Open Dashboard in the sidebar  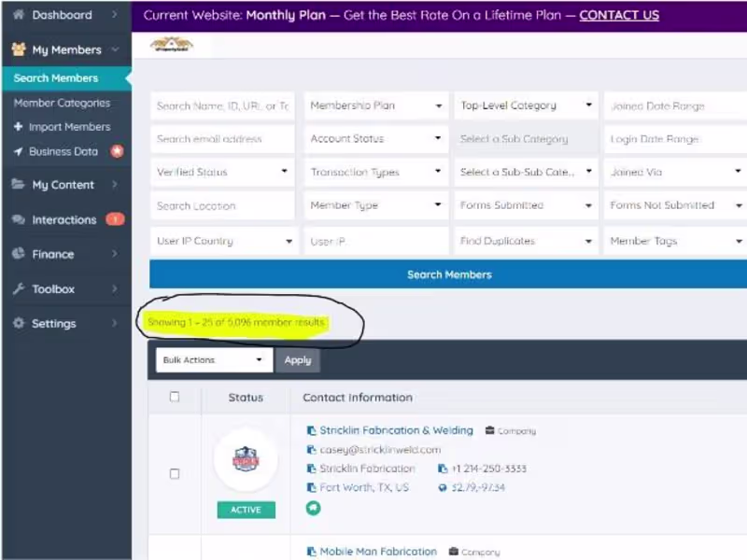tap(66, 15)
